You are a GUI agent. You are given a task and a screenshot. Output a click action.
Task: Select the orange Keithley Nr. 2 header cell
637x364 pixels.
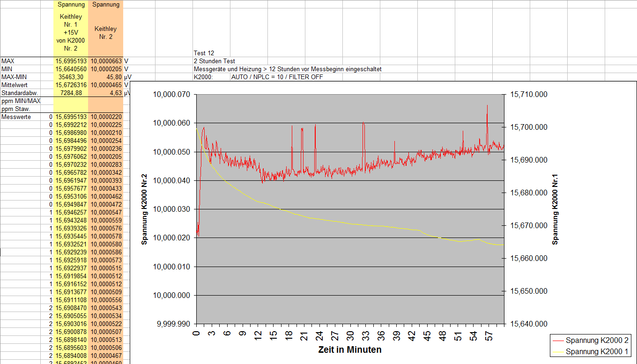point(106,32)
